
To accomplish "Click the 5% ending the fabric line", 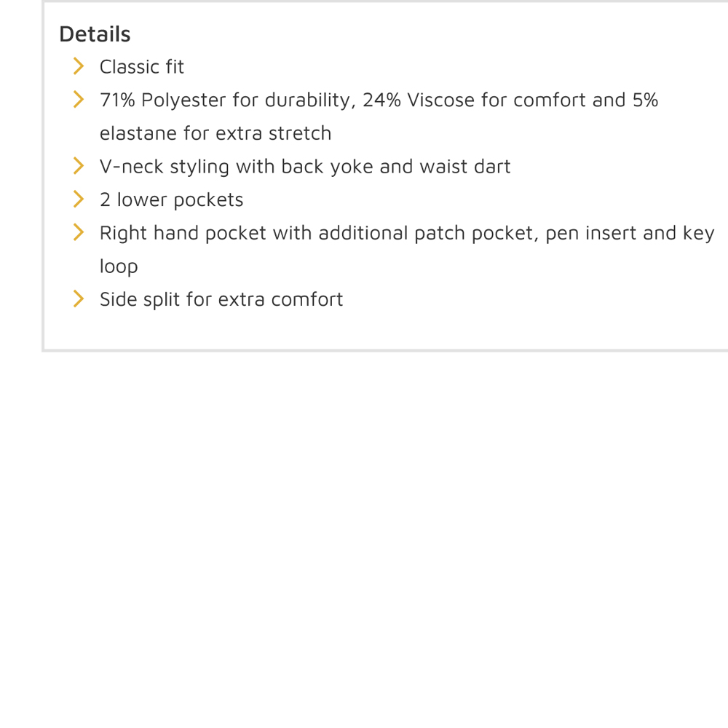I will click(645, 100).
